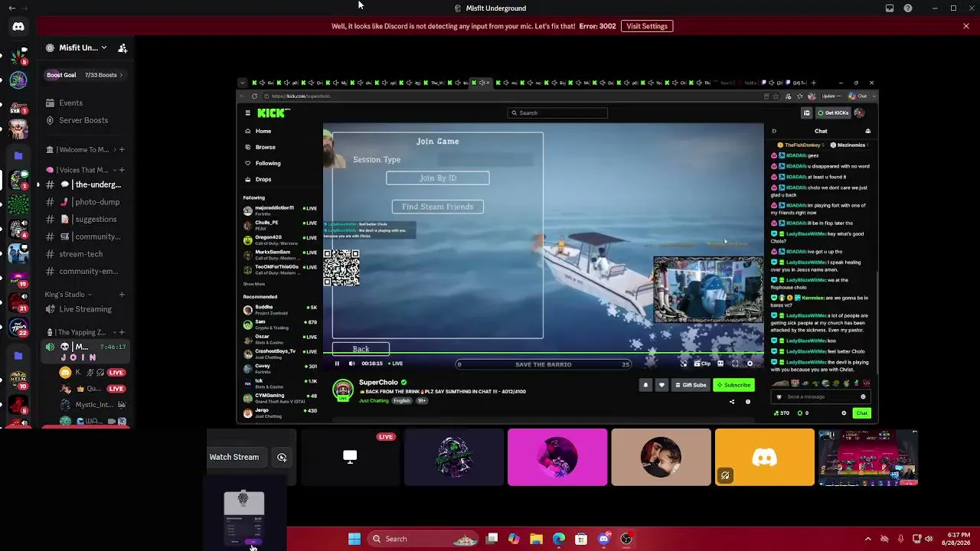The height and width of the screenshot is (551, 980).
Task: Click the Get KICKs button
Action: (x=833, y=112)
